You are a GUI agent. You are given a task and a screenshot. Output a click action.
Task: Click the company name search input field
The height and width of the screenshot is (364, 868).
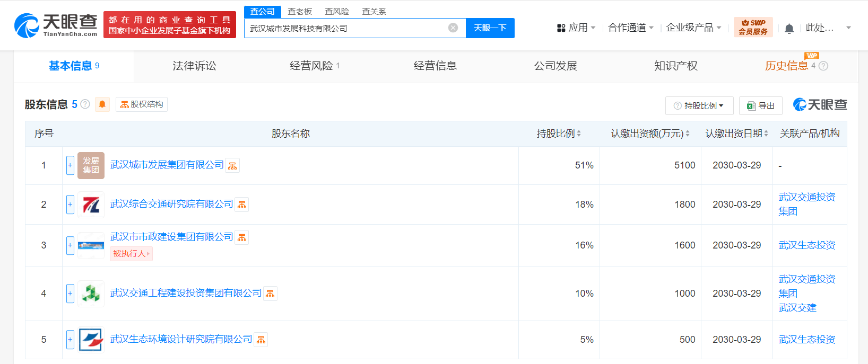[x=345, y=28]
